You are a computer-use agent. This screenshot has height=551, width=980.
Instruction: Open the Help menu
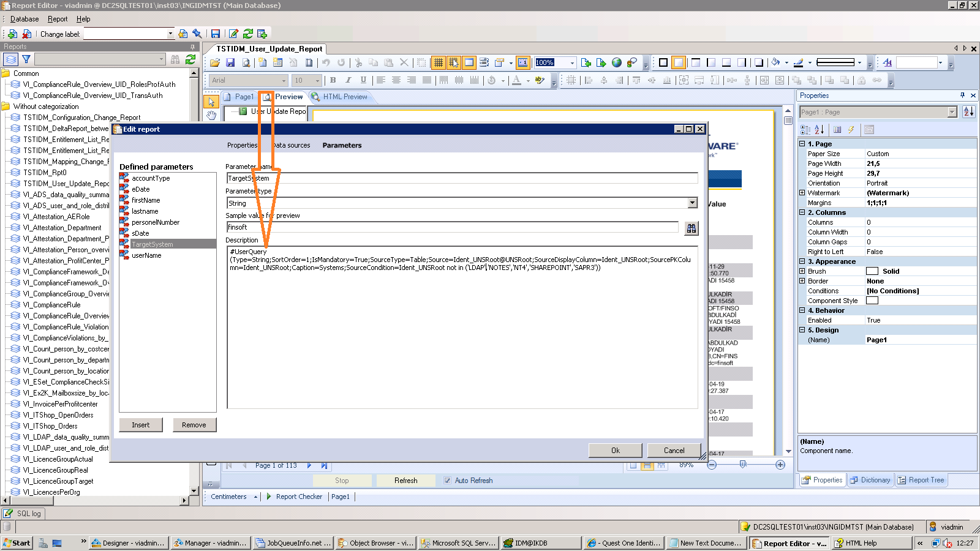pyautogui.click(x=83, y=19)
